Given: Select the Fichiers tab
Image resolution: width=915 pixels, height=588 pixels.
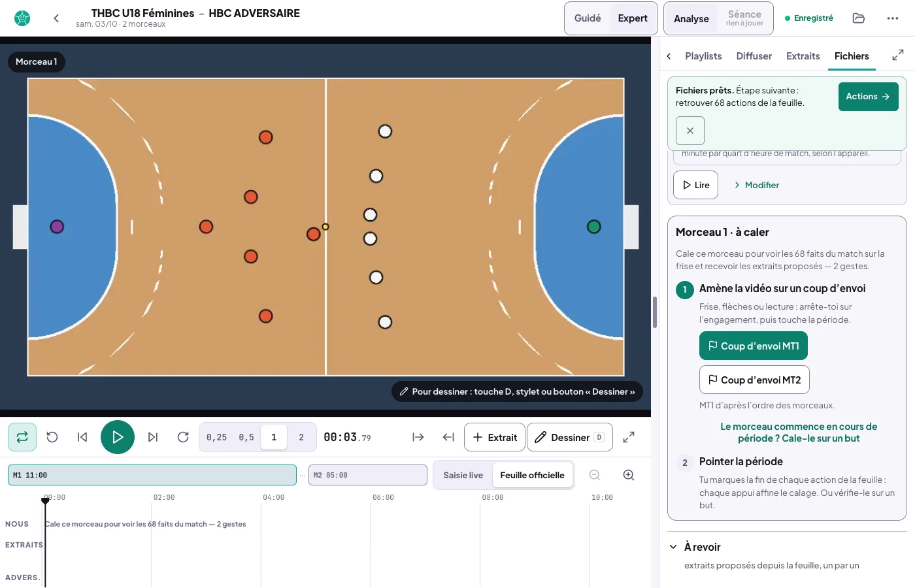Looking at the screenshot, I should pos(852,56).
